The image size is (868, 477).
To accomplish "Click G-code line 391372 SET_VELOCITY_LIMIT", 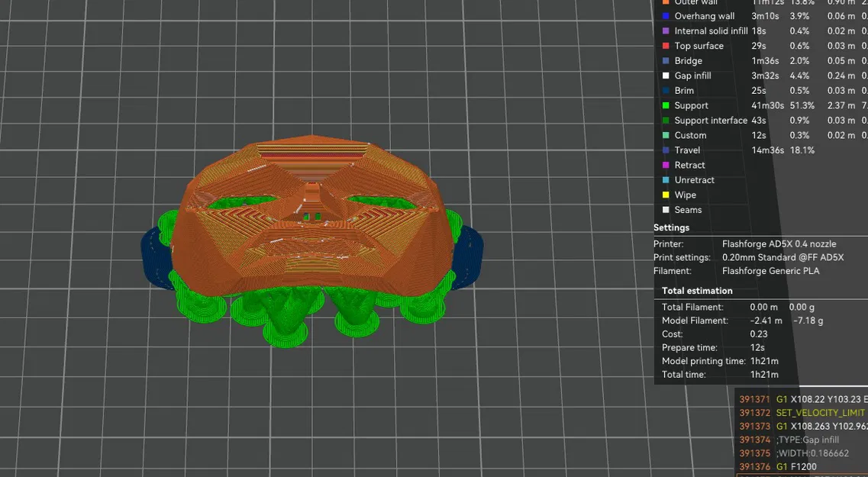I will (x=802, y=413).
